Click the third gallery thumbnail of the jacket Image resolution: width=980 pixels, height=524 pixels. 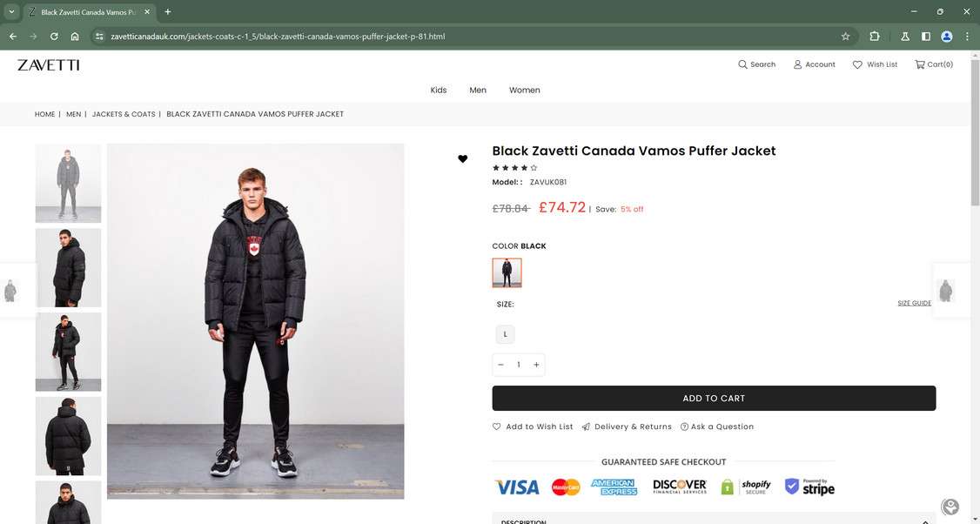tap(67, 352)
